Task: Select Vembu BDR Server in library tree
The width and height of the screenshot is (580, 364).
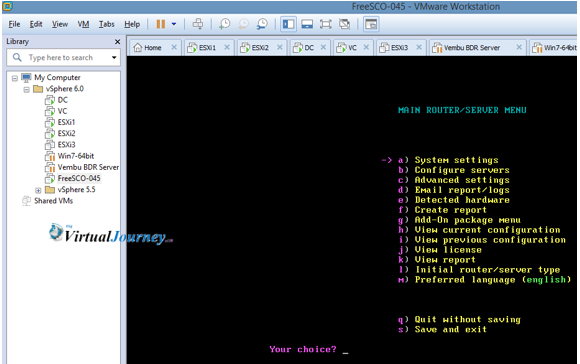Action: point(88,167)
